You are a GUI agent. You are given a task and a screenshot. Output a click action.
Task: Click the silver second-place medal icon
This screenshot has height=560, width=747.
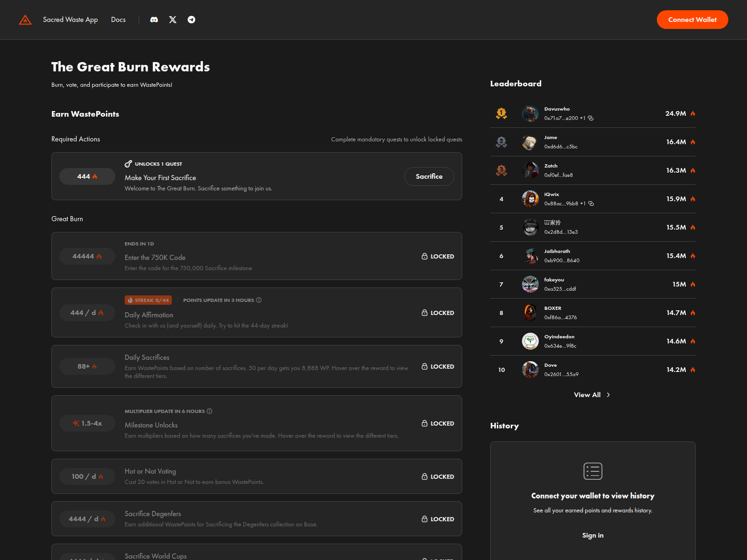(x=501, y=142)
